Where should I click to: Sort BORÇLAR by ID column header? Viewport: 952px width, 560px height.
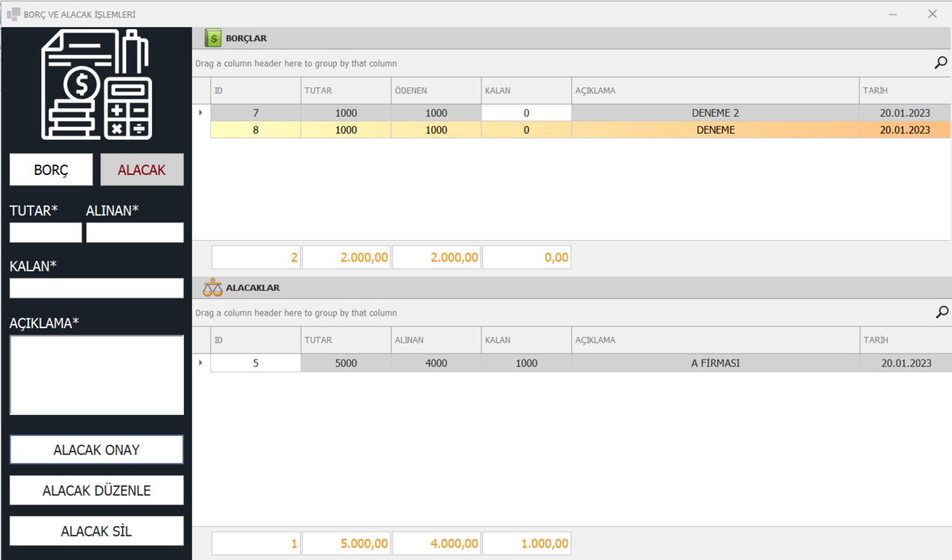click(x=256, y=90)
